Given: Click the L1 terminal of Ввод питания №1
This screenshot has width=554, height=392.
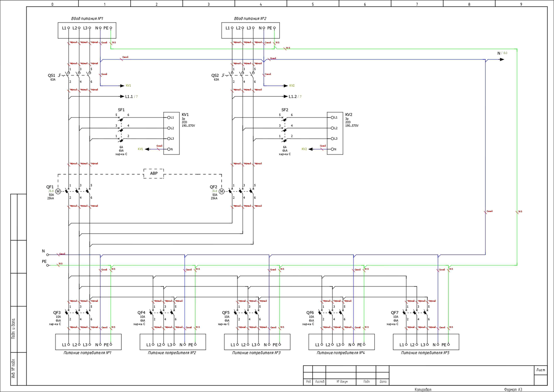Looking at the screenshot, I should [x=69, y=28].
